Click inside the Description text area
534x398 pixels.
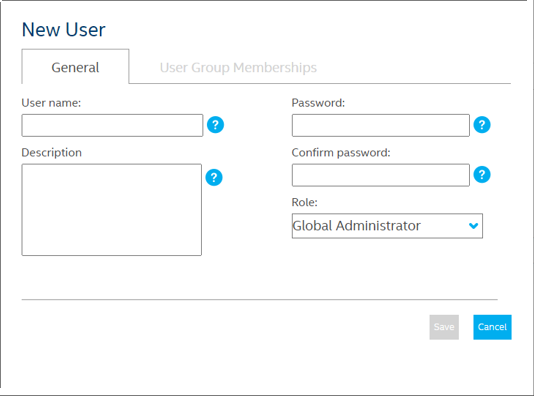112,210
